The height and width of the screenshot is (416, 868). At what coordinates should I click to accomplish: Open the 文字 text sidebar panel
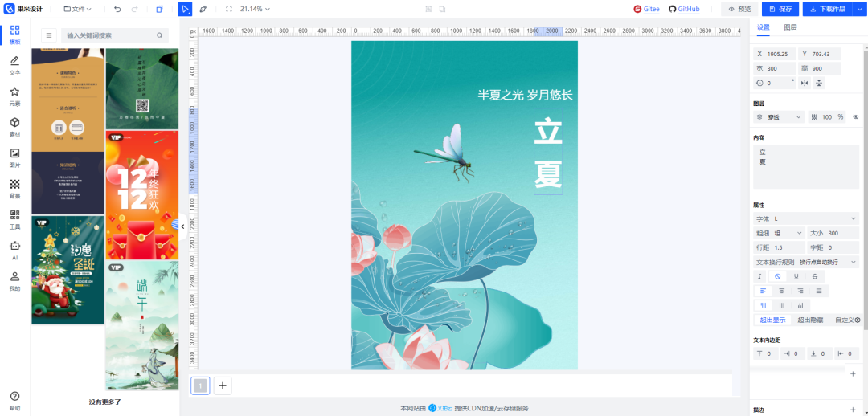pyautogui.click(x=15, y=65)
